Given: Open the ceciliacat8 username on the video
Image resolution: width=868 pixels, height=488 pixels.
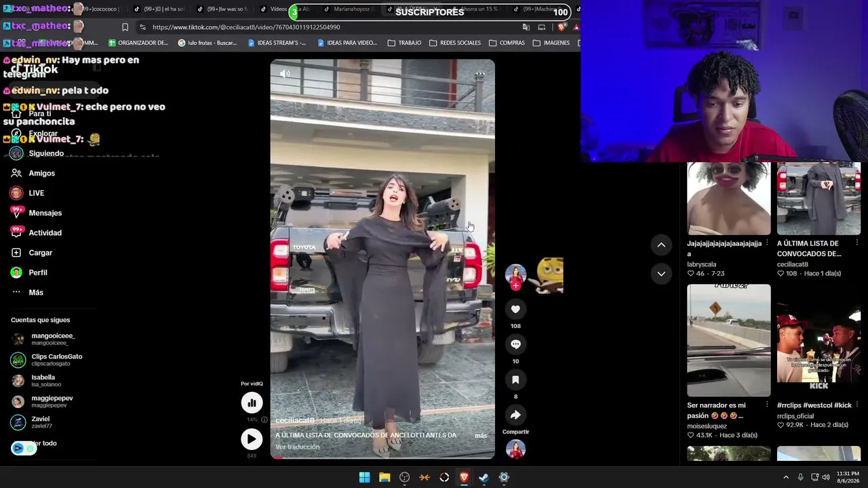Looking at the screenshot, I should [x=295, y=421].
